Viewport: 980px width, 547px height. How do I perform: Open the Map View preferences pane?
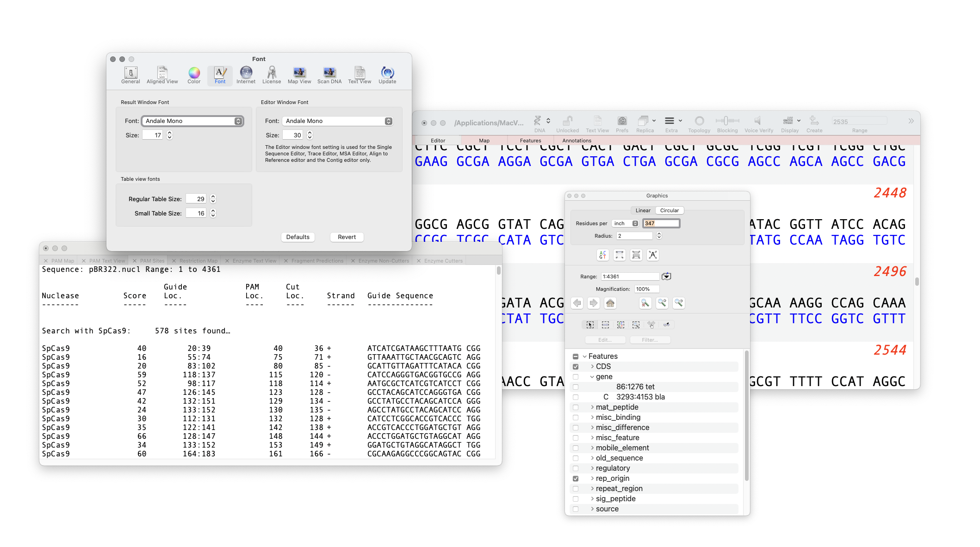click(x=299, y=75)
